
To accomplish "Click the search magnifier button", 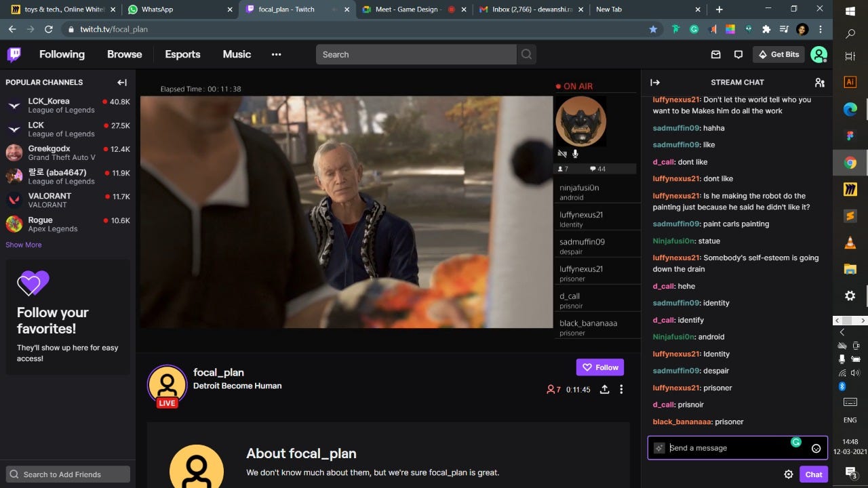I will [526, 54].
